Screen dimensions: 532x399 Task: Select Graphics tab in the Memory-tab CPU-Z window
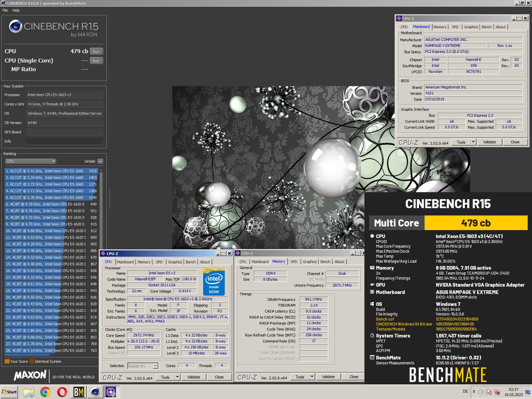click(310, 262)
